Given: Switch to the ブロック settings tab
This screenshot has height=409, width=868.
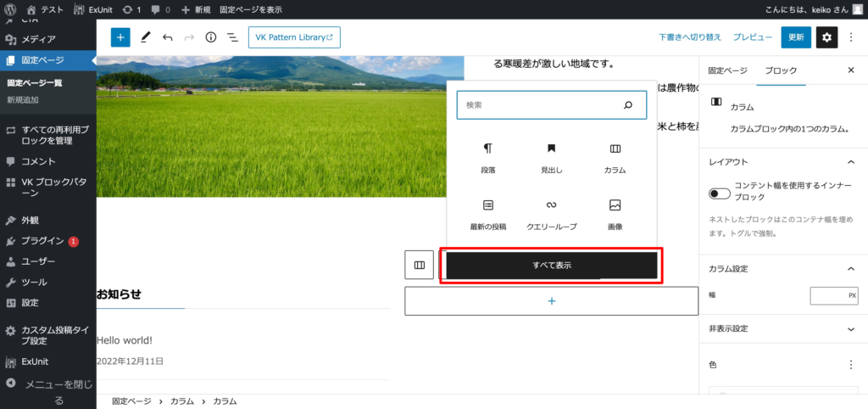Looking at the screenshot, I should [781, 70].
